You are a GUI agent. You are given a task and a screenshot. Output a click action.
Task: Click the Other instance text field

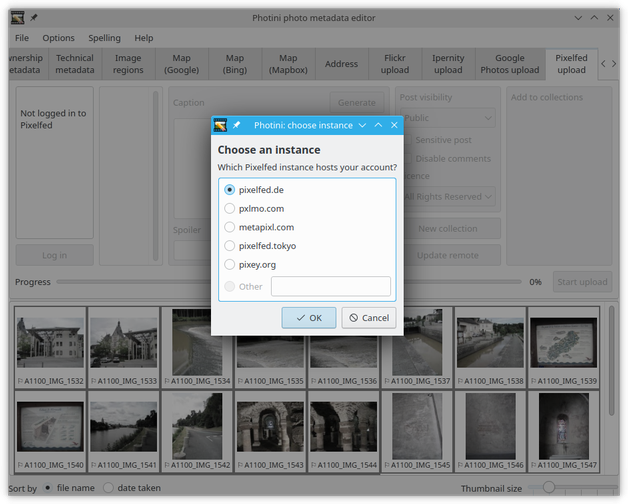(331, 286)
